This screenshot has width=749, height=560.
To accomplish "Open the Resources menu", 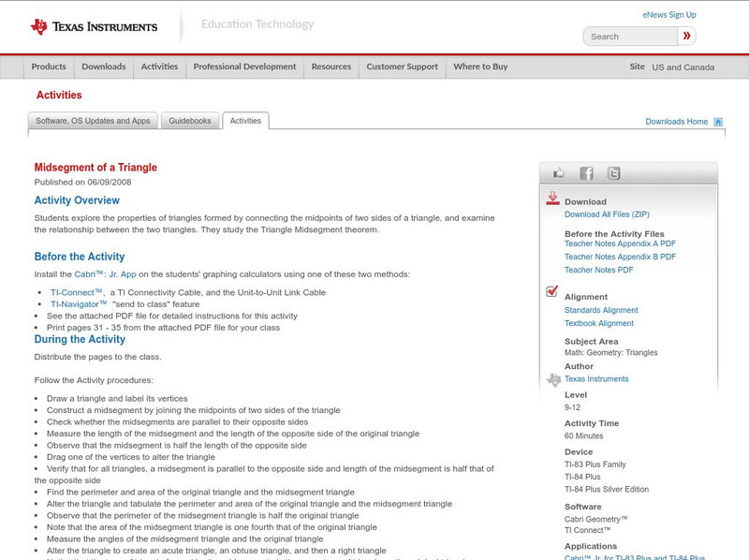I will point(331,66).
